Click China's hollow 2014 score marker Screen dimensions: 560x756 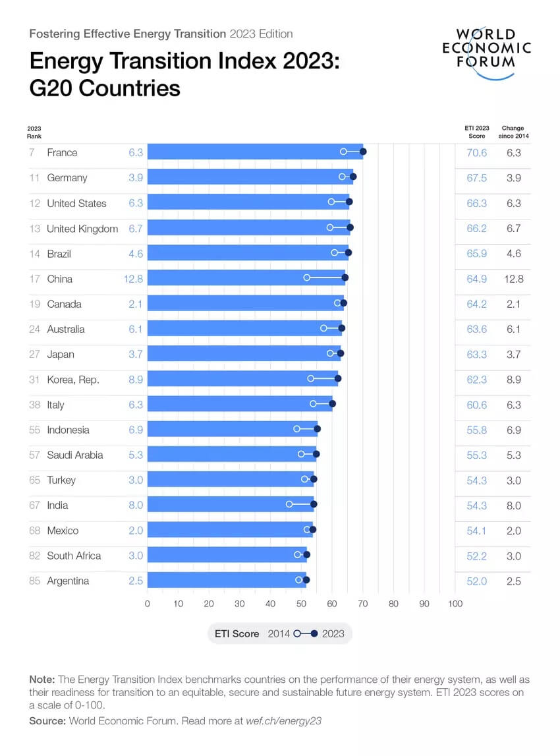pos(307,277)
